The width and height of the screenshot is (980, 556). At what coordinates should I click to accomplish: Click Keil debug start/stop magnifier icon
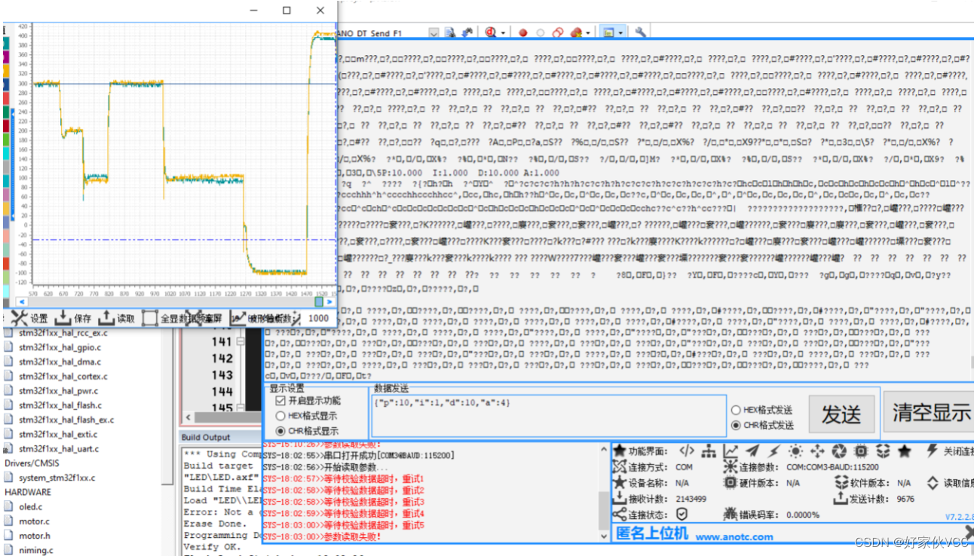tap(490, 32)
